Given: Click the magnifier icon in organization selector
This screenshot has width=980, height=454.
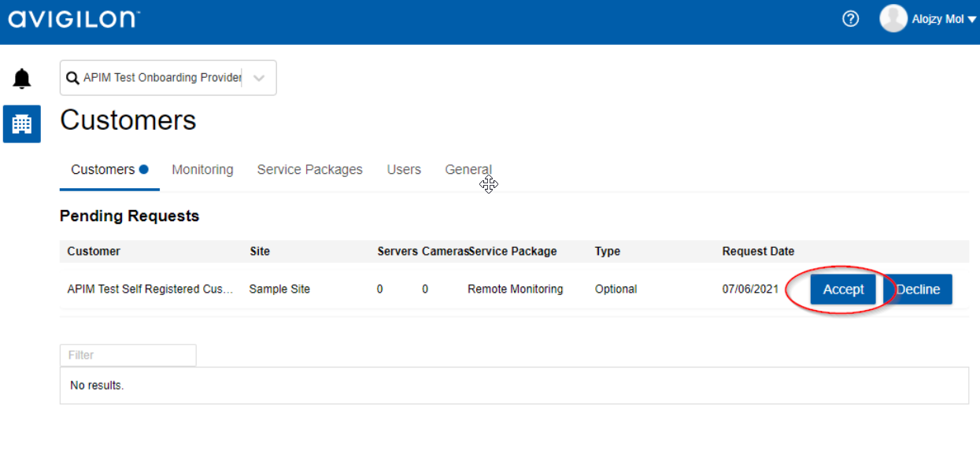Looking at the screenshot, I should tap(72, 78).
